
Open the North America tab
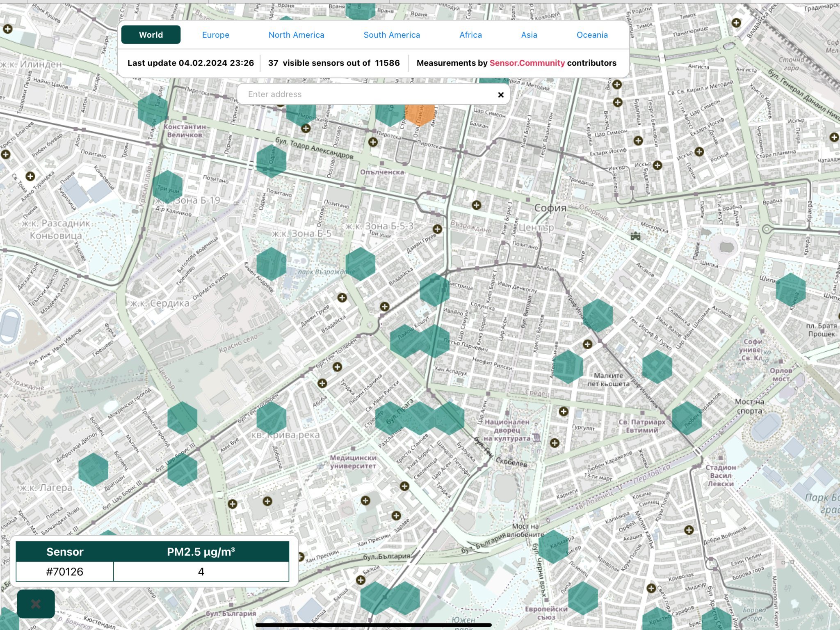click(296, 35)
